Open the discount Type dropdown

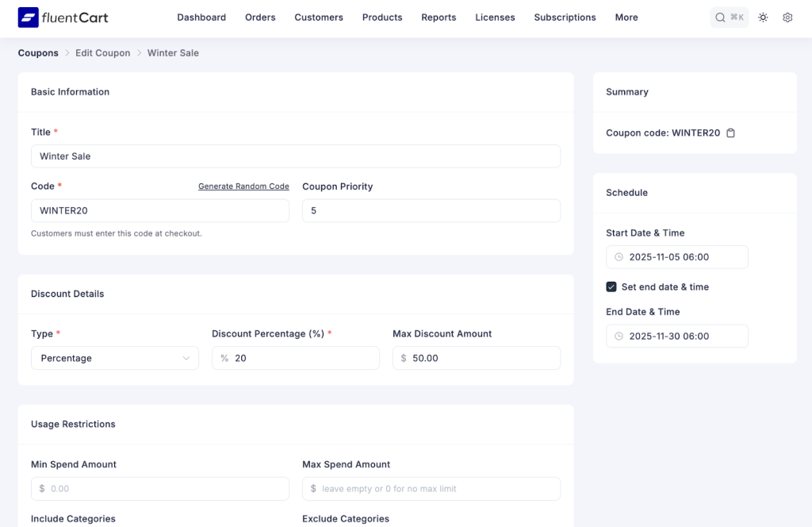[x=114, y=358]
